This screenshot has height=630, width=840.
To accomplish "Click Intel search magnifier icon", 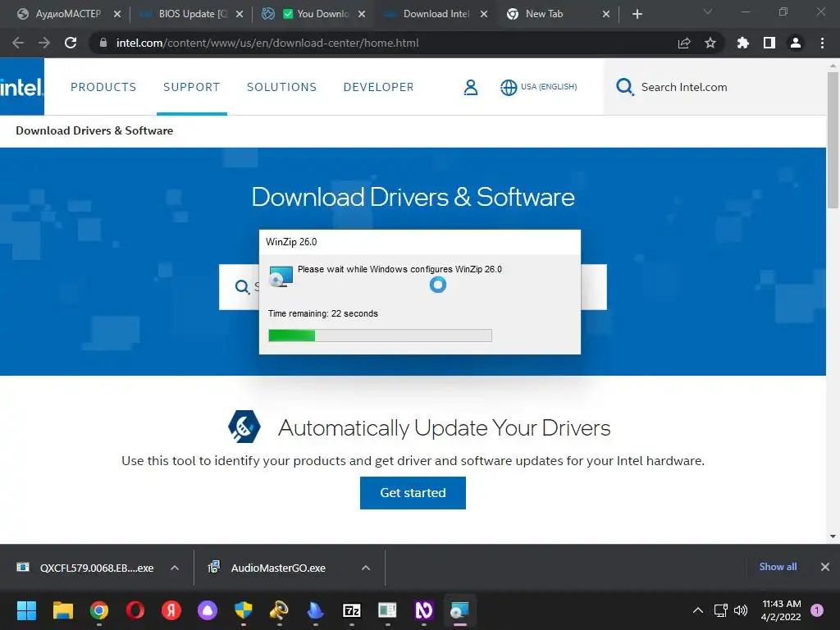I will click(624, 87).
